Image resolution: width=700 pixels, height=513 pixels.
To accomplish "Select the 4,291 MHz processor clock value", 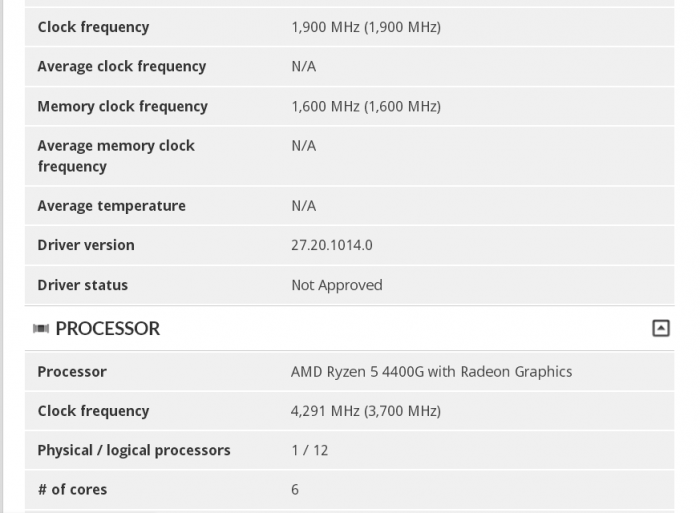I will [365, 411].
